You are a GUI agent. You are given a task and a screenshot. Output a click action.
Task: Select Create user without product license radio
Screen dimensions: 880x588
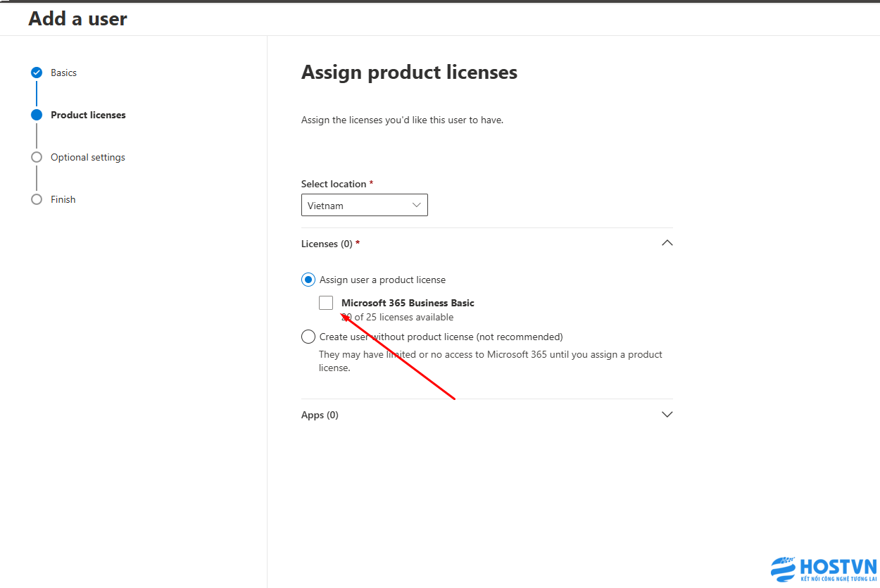coord(308,337)
